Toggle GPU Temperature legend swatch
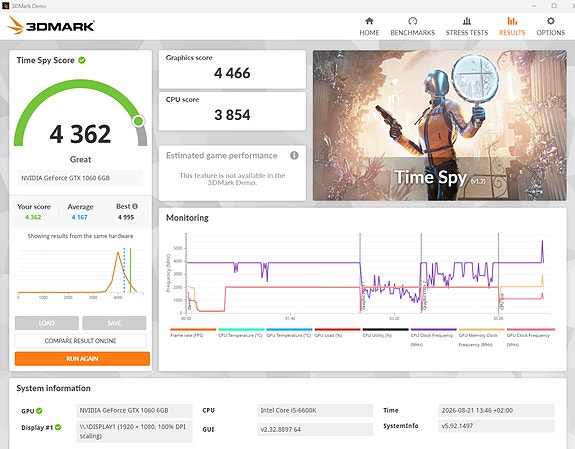The image size is (575, 449). (289, 329)
